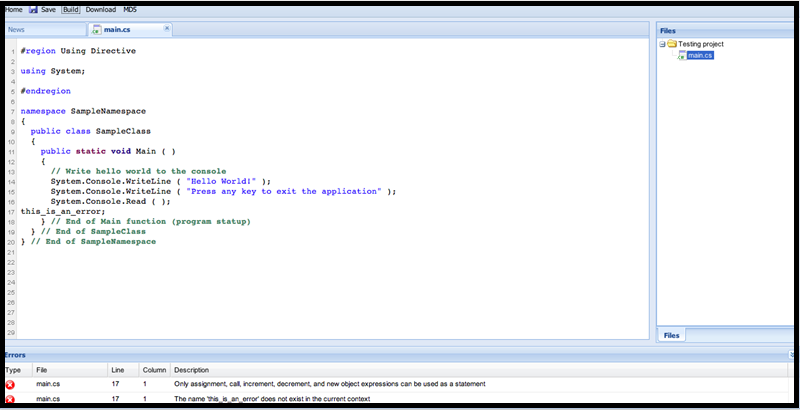This screenshot has height=410, width=800.
Task: Sort errors by the Description column header
Action: pos(191,370)
